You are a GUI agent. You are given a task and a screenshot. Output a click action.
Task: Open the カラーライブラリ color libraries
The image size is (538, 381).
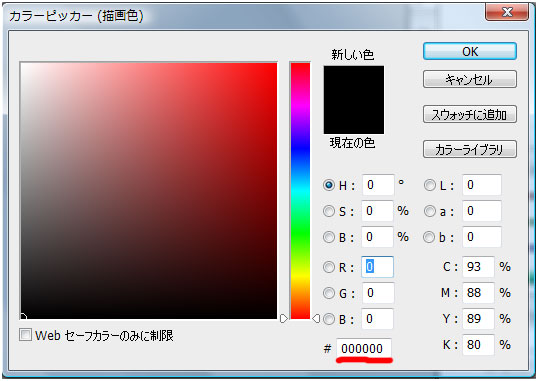[x=470, y=149]
